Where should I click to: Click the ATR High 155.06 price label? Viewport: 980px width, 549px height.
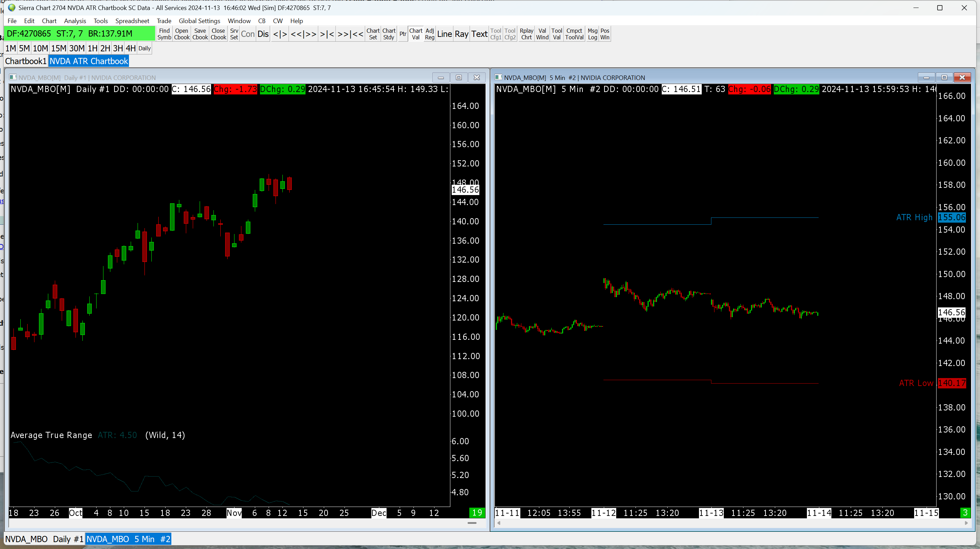[951, 217]
